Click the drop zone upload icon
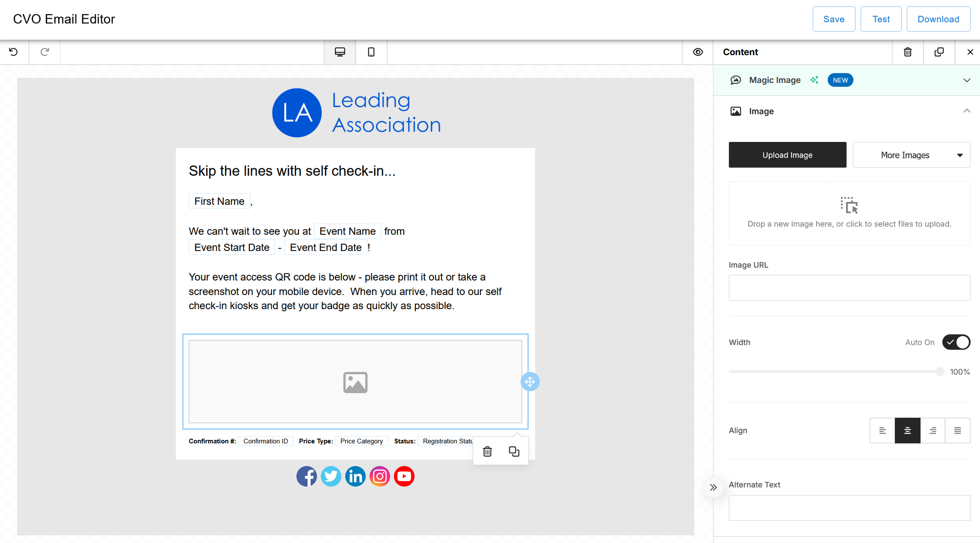The width and height of the screenshot is (980, 543). [849, 205]
